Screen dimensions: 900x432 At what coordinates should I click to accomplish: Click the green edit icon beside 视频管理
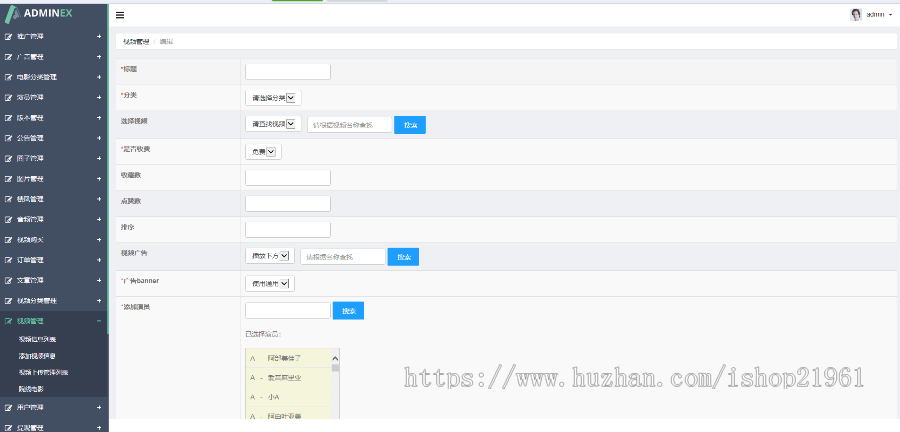(x=8, y=321)
